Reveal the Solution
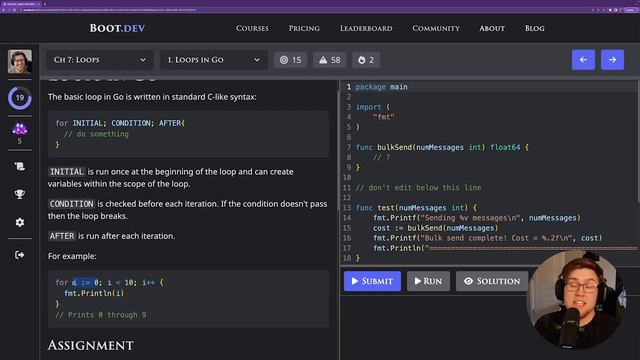The width and height of the screenshot is (640, 360). (x=492, y=281)
